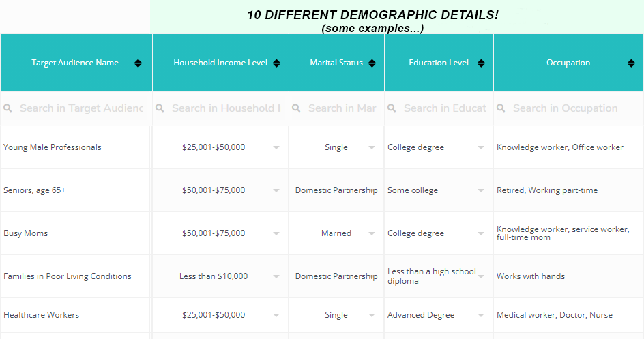Expand marital status dropdown for Busy Moms
The height and width of the screenshot is (339, 644).
[372, 233]
